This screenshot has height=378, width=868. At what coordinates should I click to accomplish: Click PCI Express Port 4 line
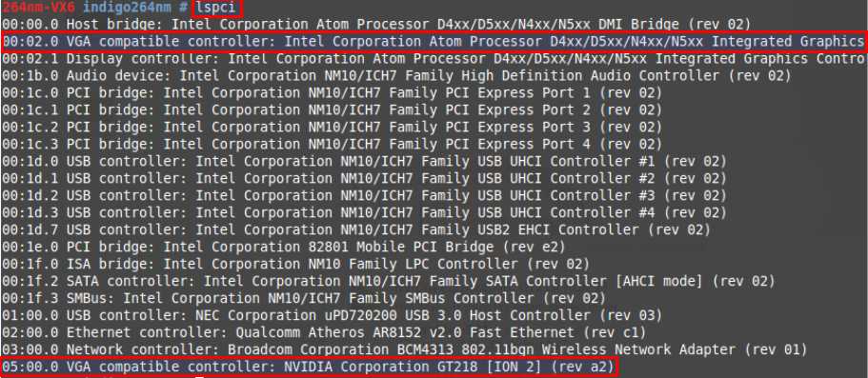[x=332, y=145]
